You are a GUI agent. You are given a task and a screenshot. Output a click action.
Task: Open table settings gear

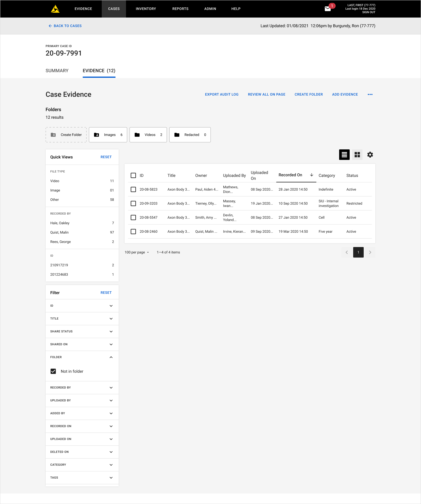click(370, 155)
